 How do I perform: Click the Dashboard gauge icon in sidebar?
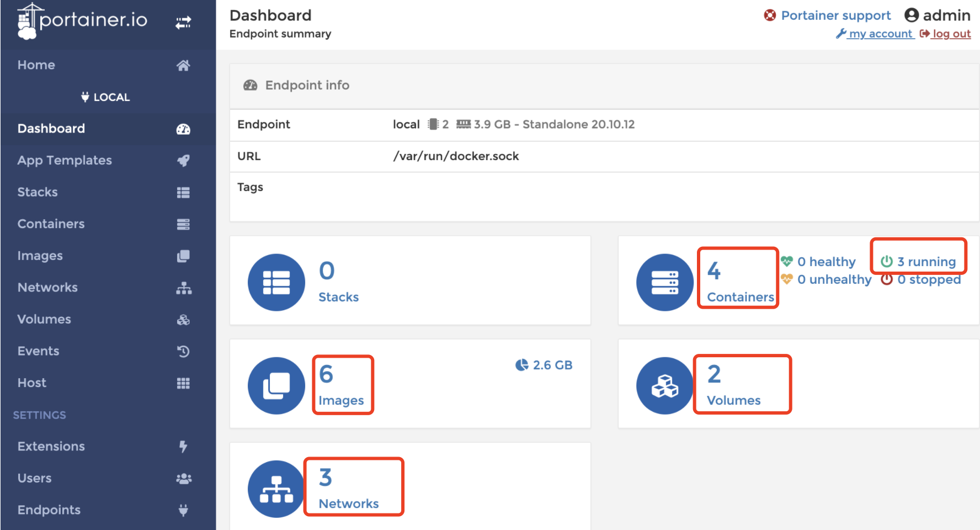(x=183, y=129)
